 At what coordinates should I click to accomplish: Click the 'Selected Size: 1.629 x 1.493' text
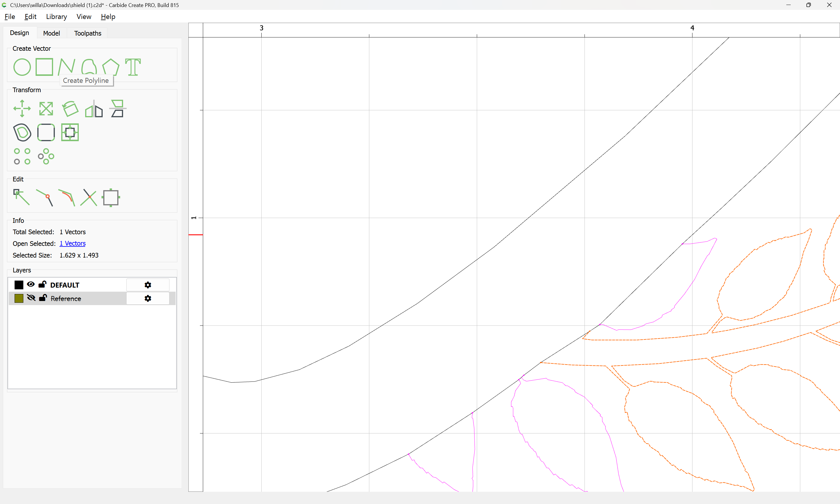click(x=56, y=255)
